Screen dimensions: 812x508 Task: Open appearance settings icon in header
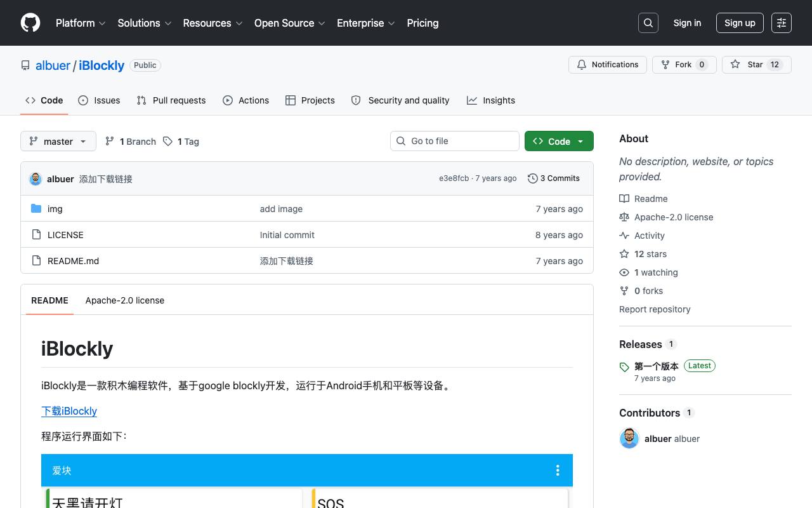(x=782, y=23)
